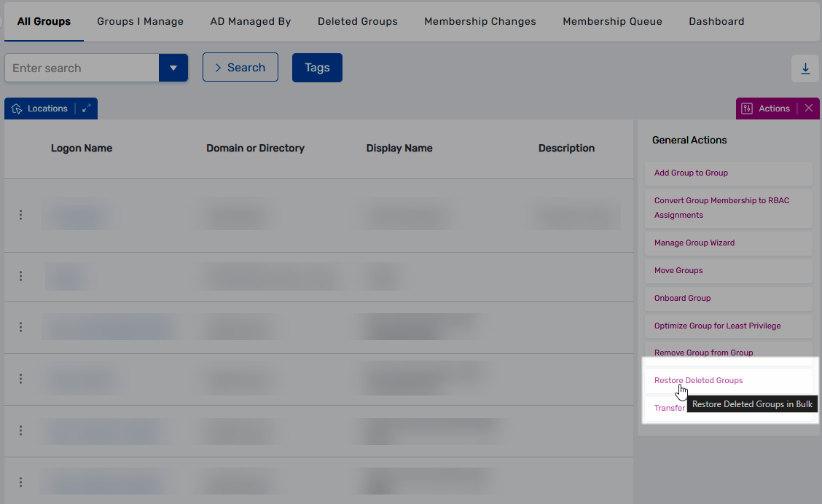Viewport: 822px width, 504px height.
Task: Select Restore Deleted Groups action
Action: pyautogui.click(x=698, y=380)
